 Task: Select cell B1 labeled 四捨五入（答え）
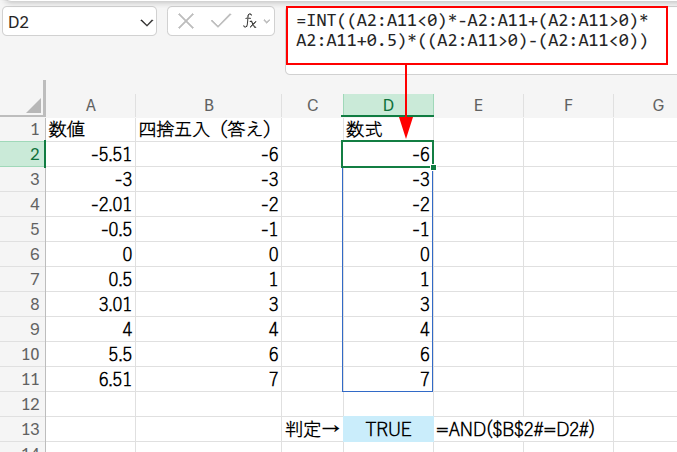(208, 129)
